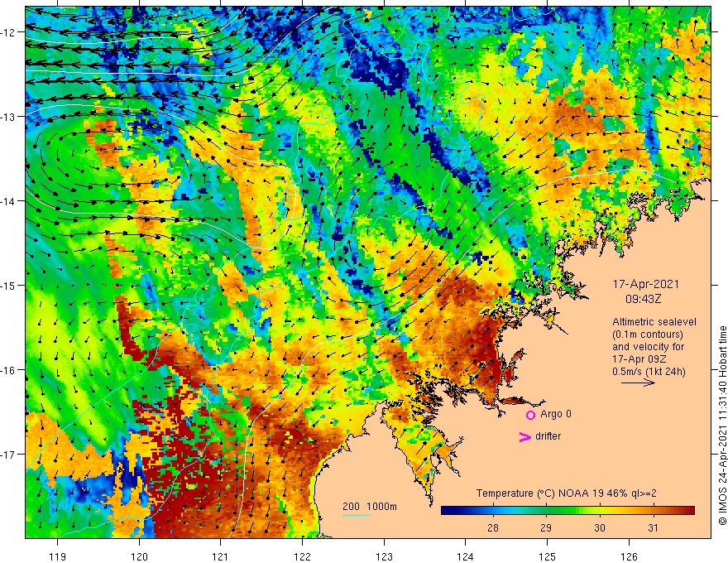Click the -14 latitude axis label
The height and width of the screenshot is (563, 728).
point(9,201)
